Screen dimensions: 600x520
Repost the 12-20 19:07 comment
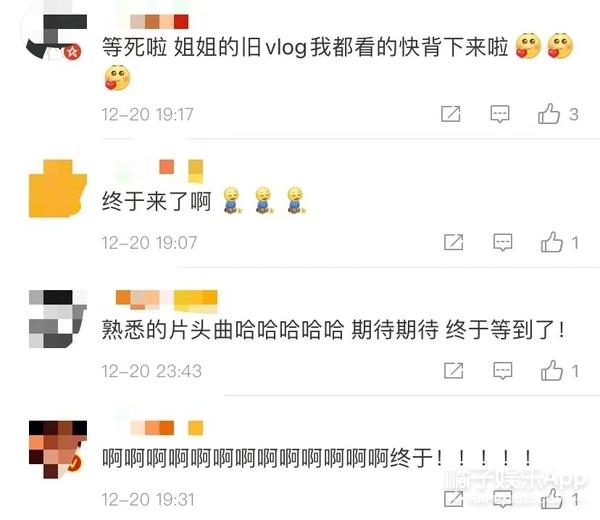point(453,242)
